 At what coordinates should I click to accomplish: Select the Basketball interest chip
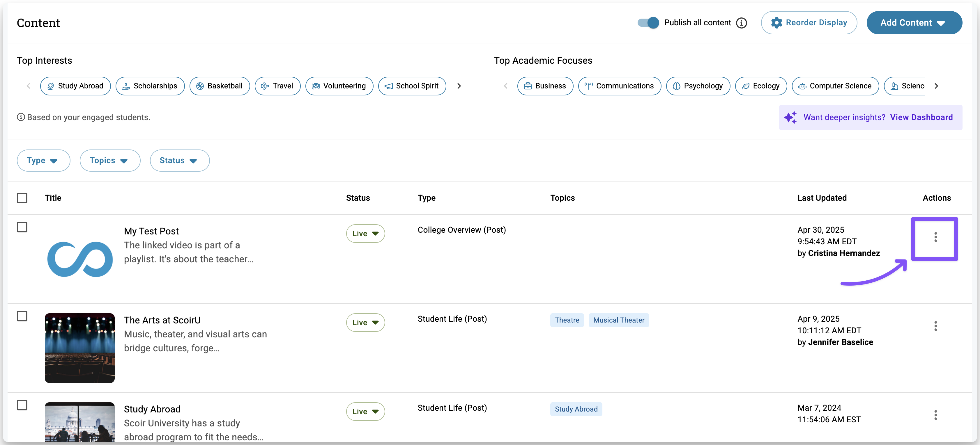click(220, 86)
